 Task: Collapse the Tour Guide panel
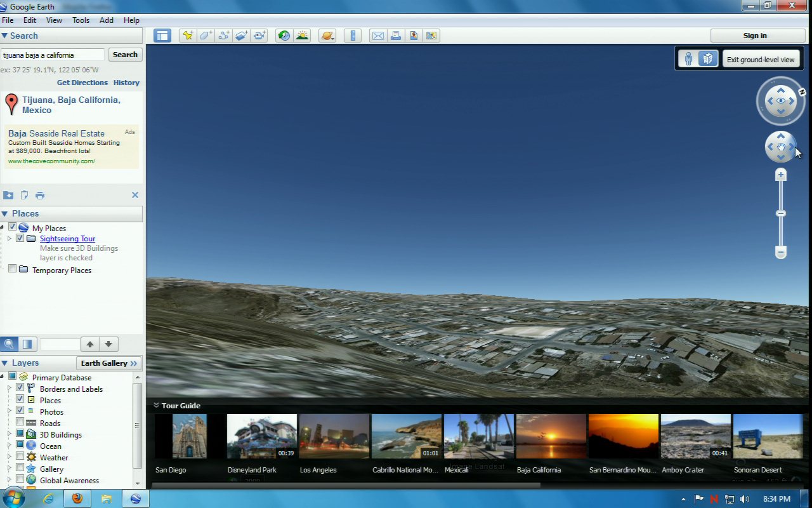click(x=156, y=405)
